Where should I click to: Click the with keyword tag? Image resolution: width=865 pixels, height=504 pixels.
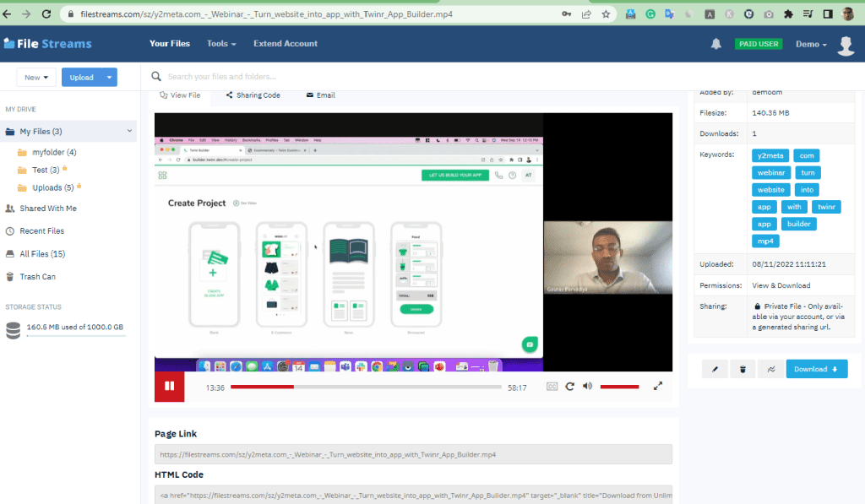794,208
